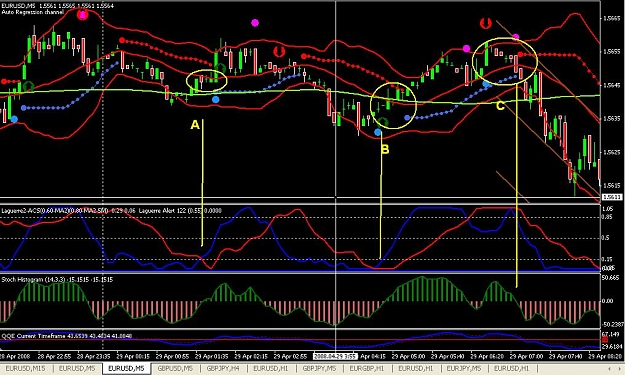
Task: Open the EURJPY,M5 chart tab
Action: (463, 369)
